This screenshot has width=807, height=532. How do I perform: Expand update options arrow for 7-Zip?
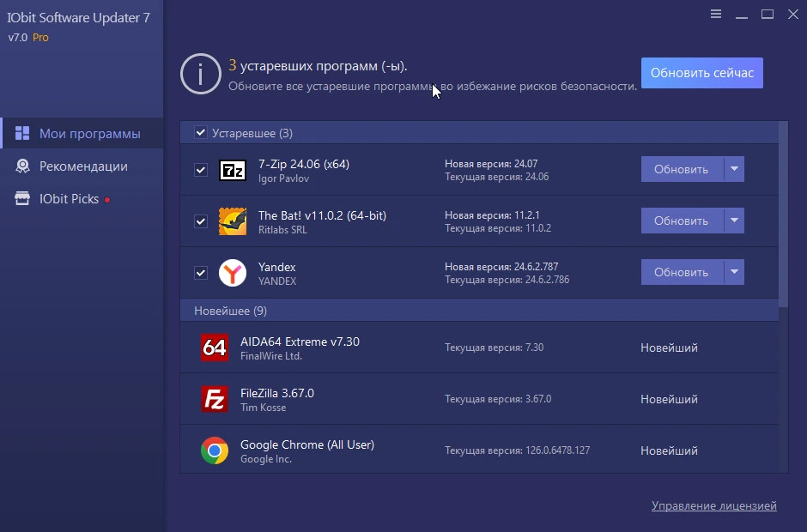click(x=734, y=169)
